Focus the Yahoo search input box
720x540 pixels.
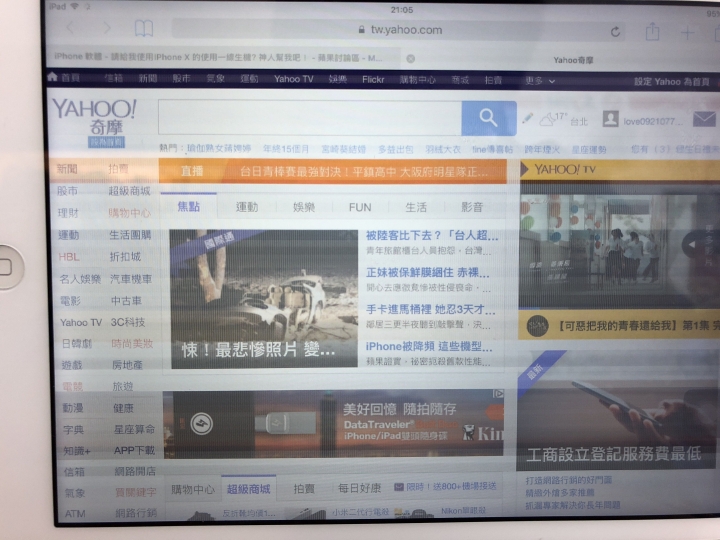tap(310, 118)
